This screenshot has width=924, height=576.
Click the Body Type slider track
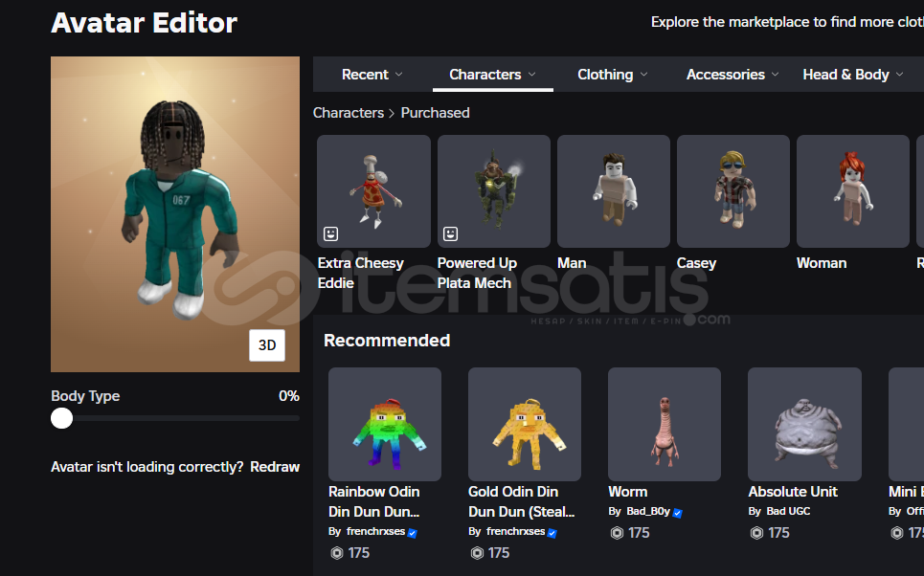[175, 419]
